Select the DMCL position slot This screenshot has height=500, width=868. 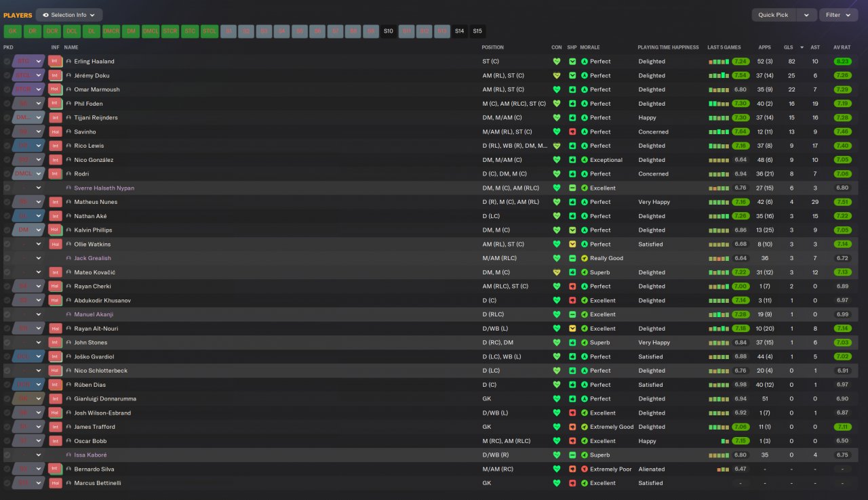[x=151, y=31]
